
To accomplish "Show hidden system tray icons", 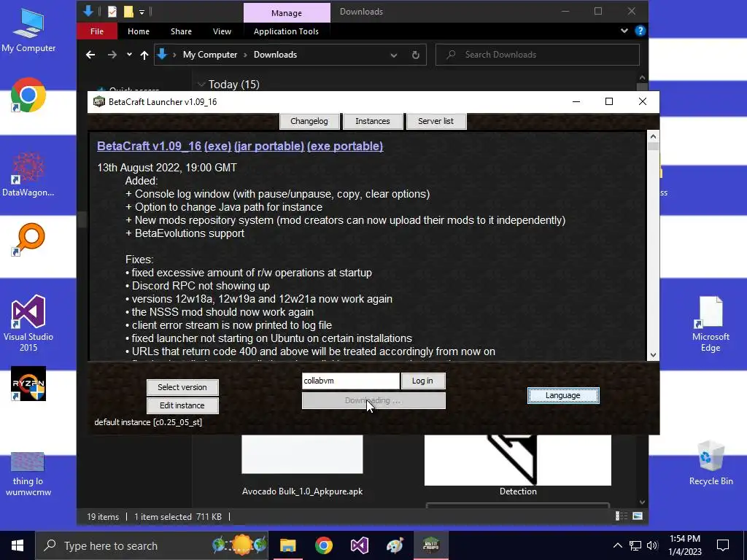I will coord(617,545).
